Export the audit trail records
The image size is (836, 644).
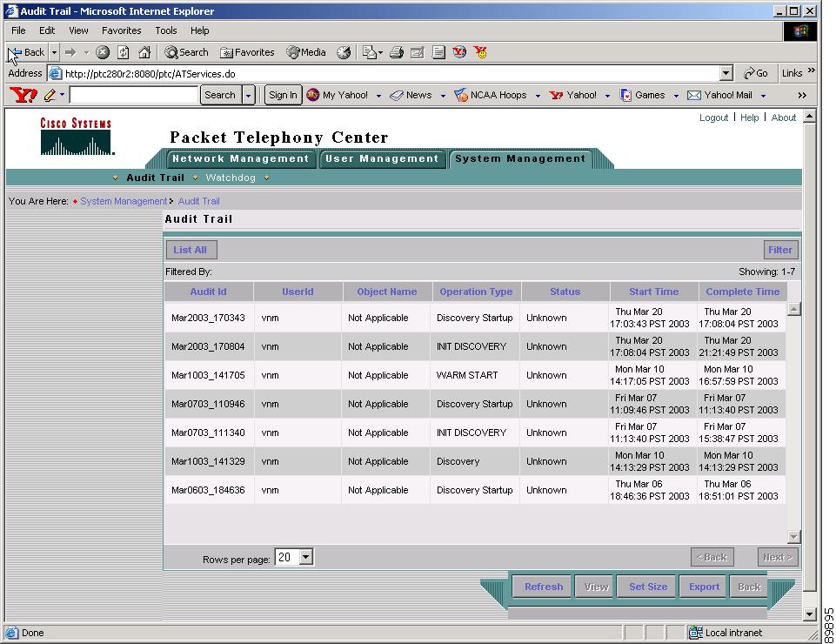(703, 587)
